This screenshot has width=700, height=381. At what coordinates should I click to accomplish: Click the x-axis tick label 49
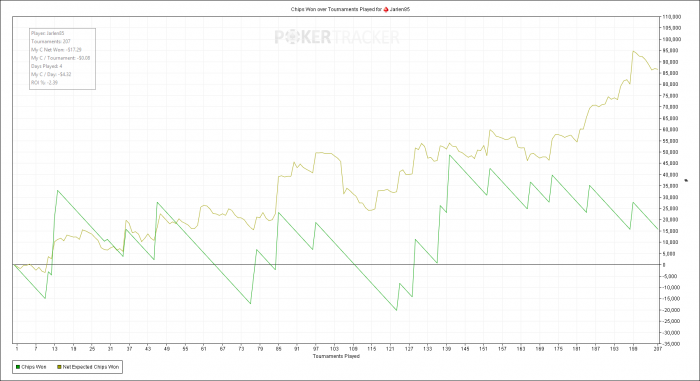click(167, 349)
